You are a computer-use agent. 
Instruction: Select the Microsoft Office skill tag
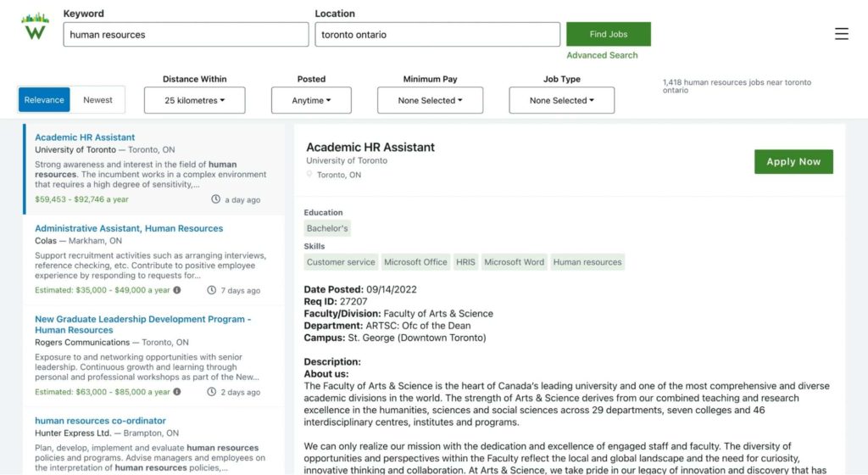[x=415, y=262]
